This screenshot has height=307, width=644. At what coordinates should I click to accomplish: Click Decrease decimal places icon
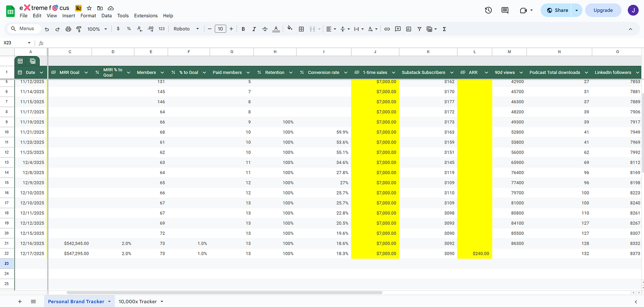pos(139,29)
